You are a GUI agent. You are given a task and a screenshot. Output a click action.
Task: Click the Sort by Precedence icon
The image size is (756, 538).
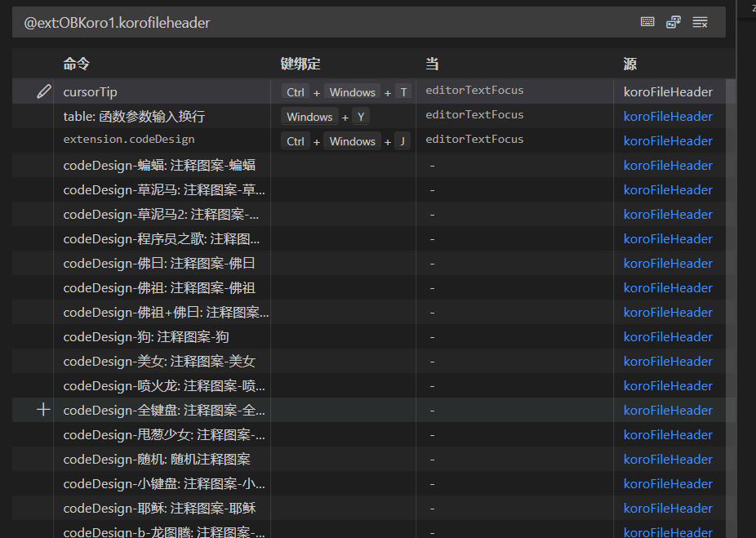(674, 22)
